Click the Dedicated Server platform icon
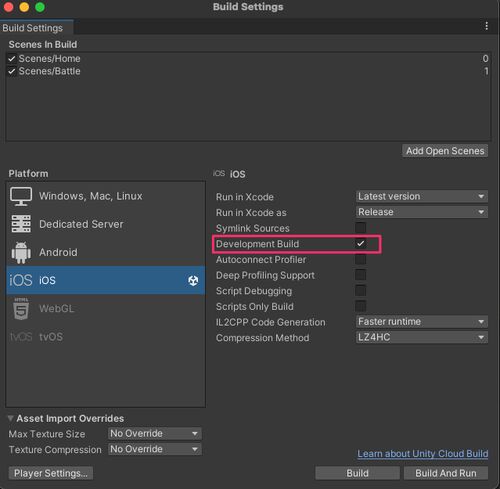The width and height of the screenshot is (500, 489). pos(21,224)
